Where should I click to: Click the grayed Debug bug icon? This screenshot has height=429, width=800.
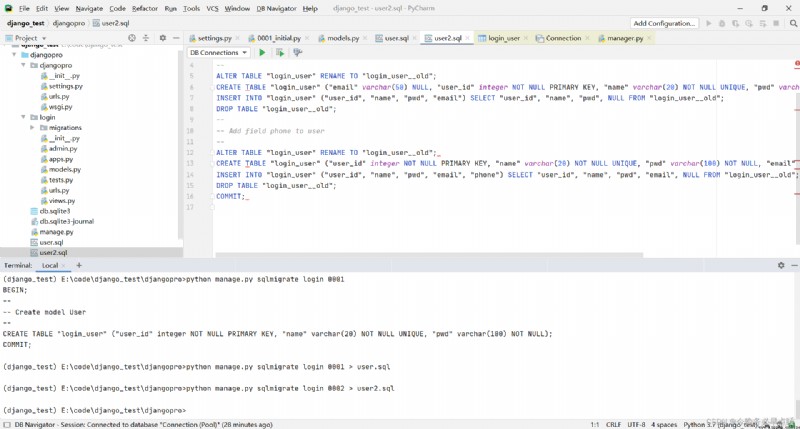(722, 23)
